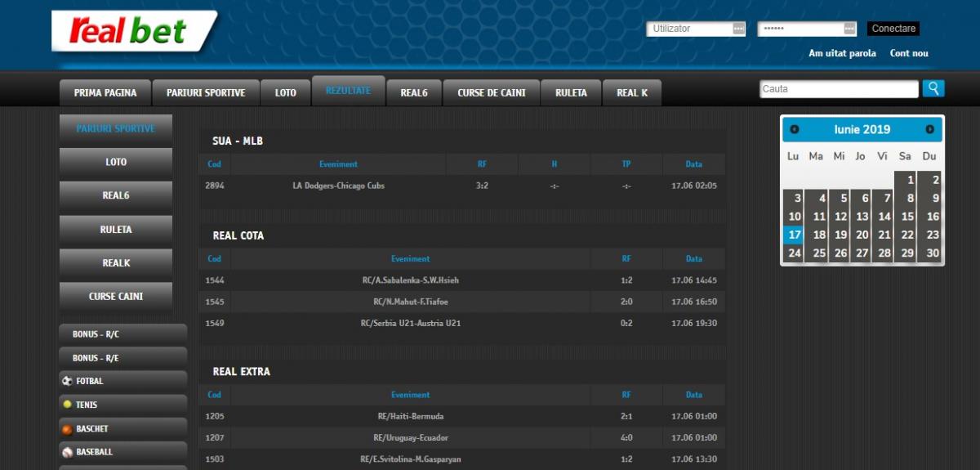Open the Tenis sport category

click(123, 405)
